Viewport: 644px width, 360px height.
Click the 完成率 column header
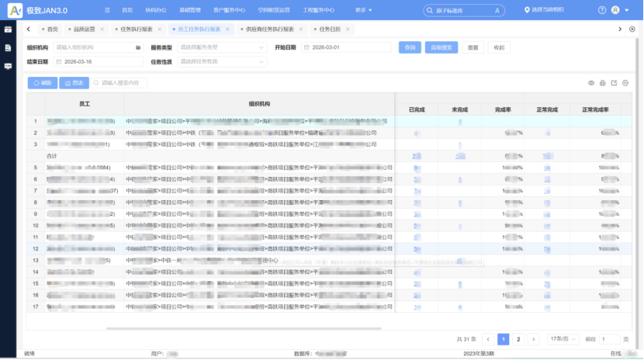(503, 109)
